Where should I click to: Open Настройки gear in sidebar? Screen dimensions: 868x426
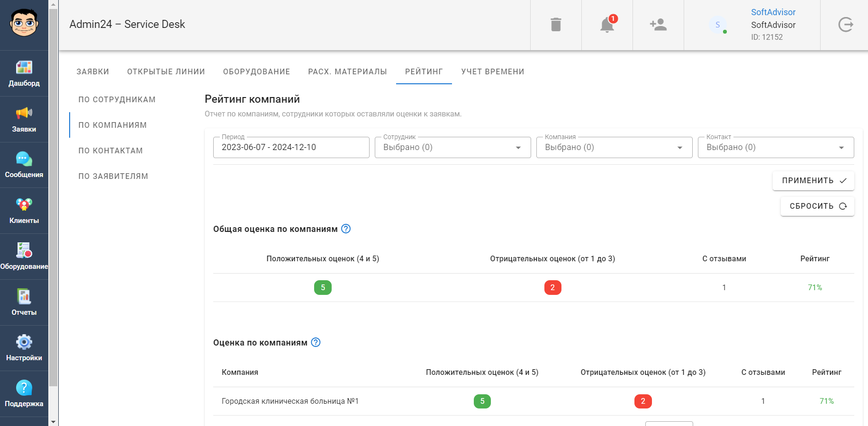(24, 348)
